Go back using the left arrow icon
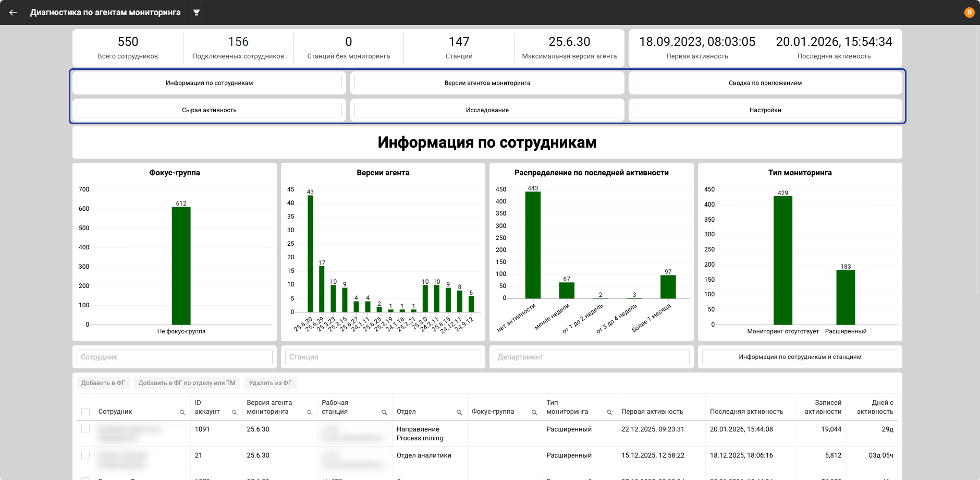This screenshot has width=980, height=480. coord(13,13)
